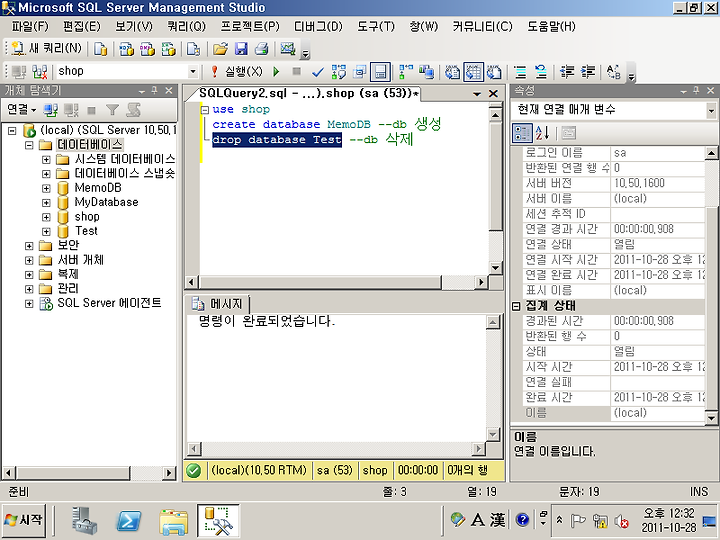Select the 서버 개체 folder
The height and width of the screenshot is (540, 720).
(x=80, y=260)
